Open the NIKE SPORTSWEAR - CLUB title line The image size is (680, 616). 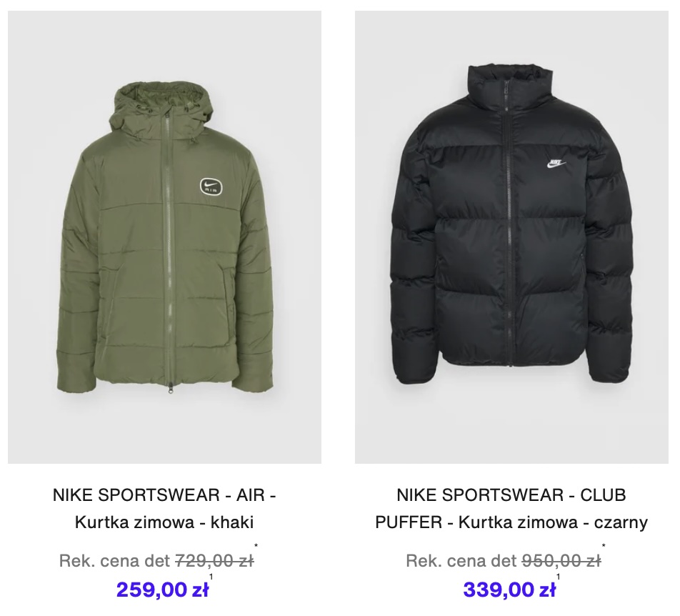(511, 495)
